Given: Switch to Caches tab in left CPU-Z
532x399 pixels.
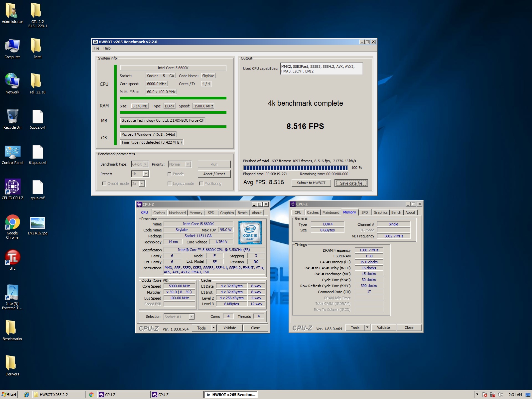Looking at the screenshot, I should click(159, 213).
